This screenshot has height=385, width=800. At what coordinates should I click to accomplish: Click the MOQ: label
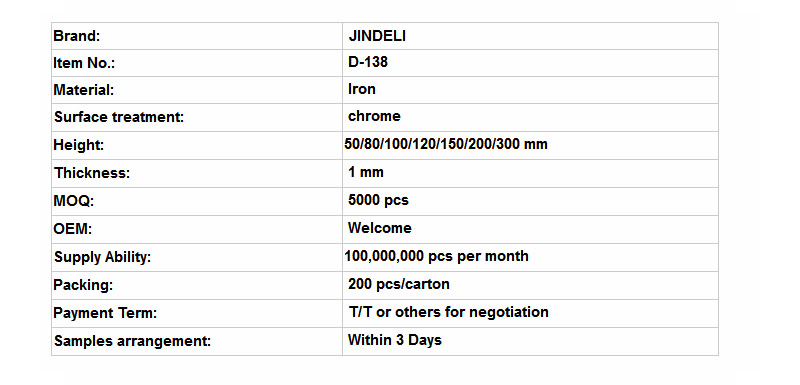[73, 201]
